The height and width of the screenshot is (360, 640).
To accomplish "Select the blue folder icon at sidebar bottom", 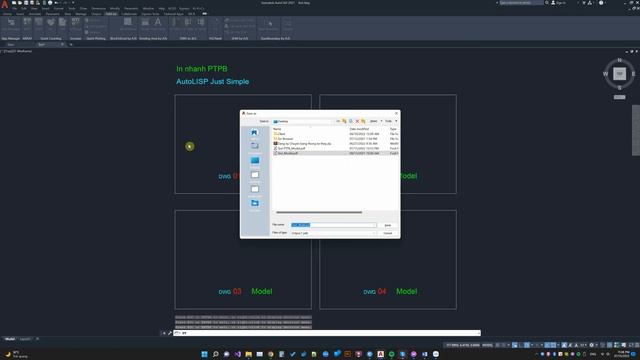I will click(x=255, y=204).
